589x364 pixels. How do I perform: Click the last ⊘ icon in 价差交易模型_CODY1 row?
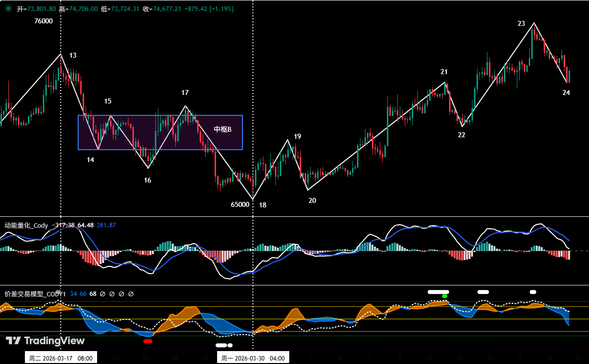click(131, 293)
